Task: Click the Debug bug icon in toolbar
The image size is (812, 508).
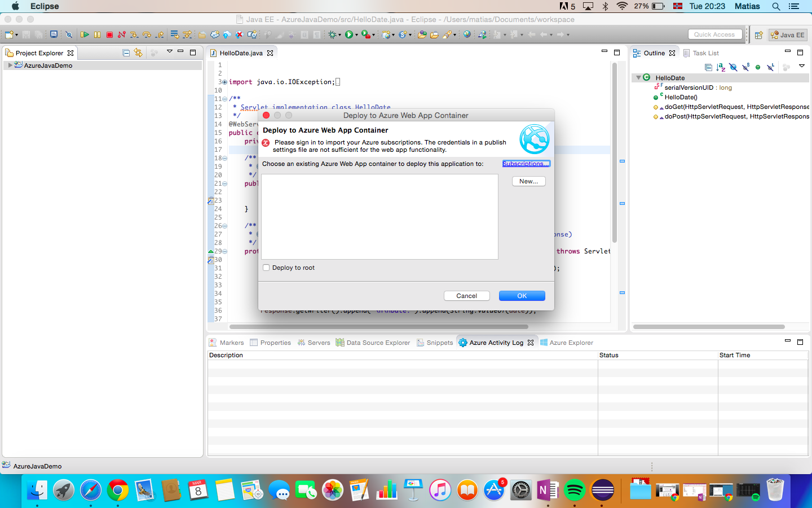Action: pos(332,34)
